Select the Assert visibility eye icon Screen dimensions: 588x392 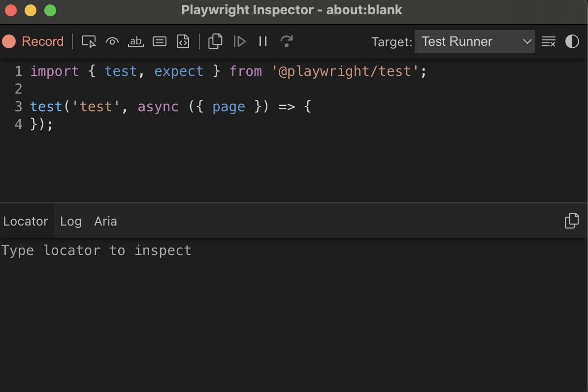112,42
